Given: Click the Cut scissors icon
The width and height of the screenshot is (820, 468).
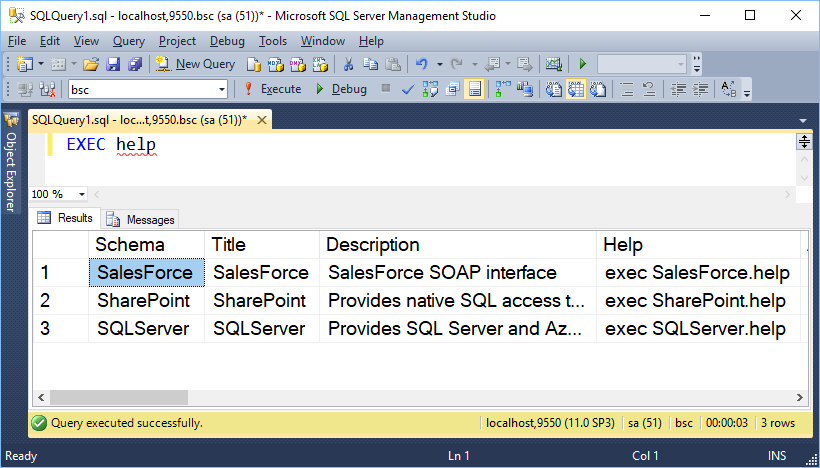Looking at the screenshot, I should 348,64.
